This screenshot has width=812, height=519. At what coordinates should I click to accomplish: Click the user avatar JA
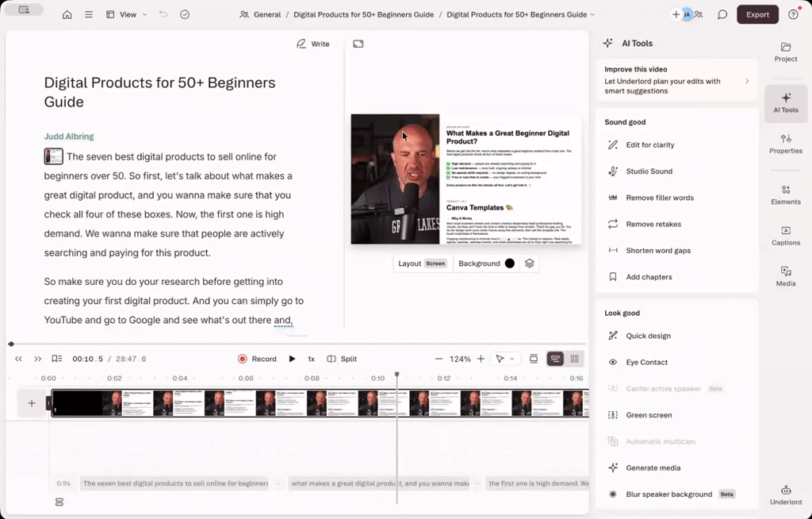pos(687,14)
